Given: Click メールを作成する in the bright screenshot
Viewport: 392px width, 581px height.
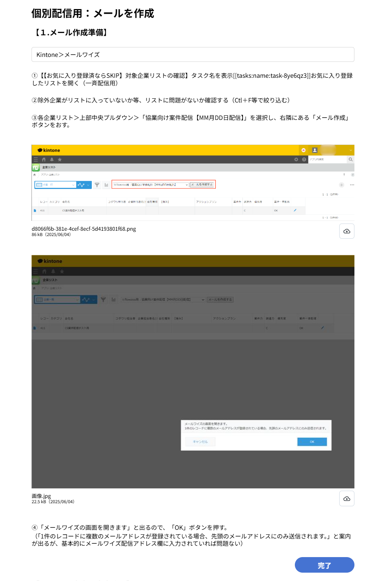Looking at the screenshot, I should (x=202, y=185).
